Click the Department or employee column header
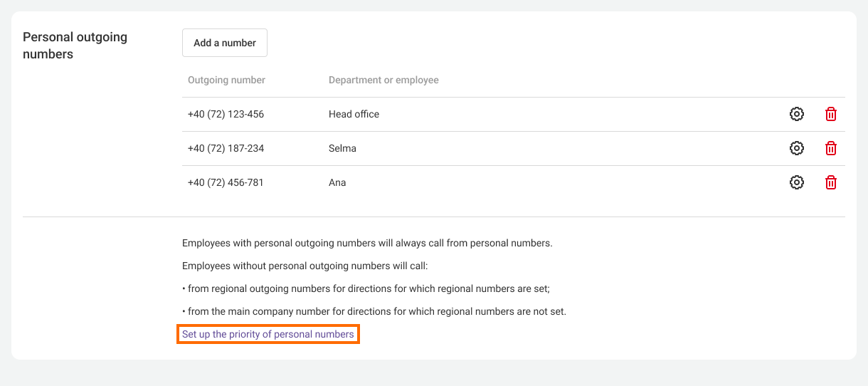Viewport: 868px width, 386px height. pos(383,80)
